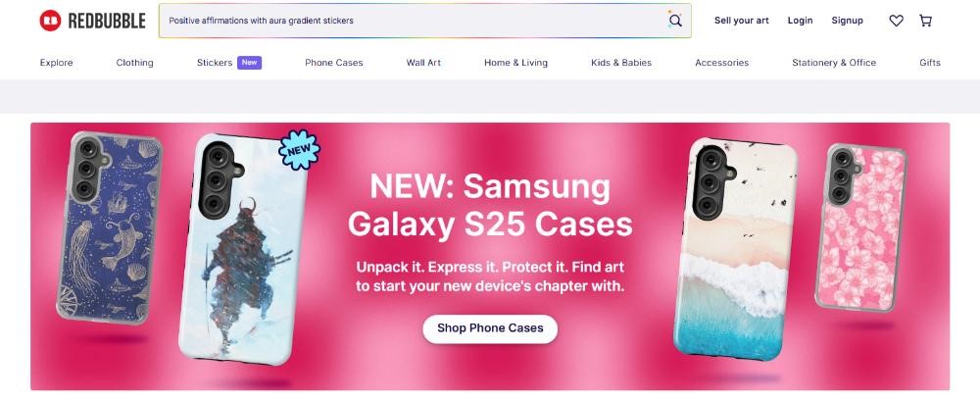Viewport: 980px width, 401px height.
Task: Click the Login link
Action: pyautogui.click(x=800, y=21)
